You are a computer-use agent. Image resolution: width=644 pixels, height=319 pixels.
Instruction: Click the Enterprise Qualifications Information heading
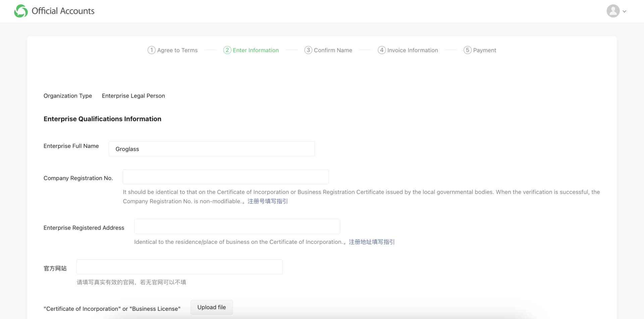tap(102, 119)
